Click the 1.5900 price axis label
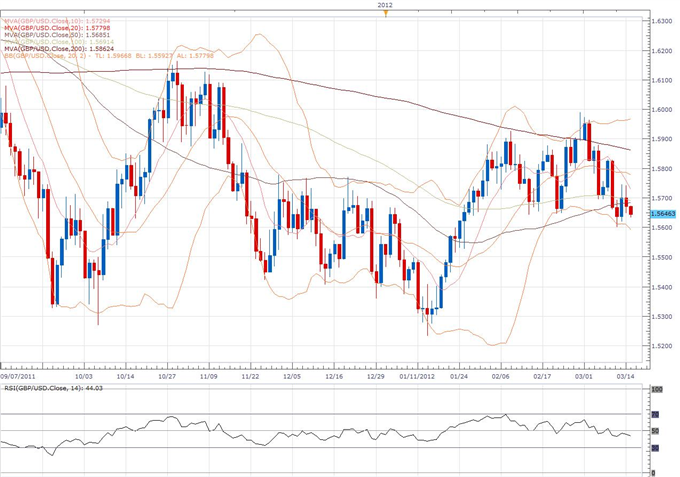 coord(662,139)
